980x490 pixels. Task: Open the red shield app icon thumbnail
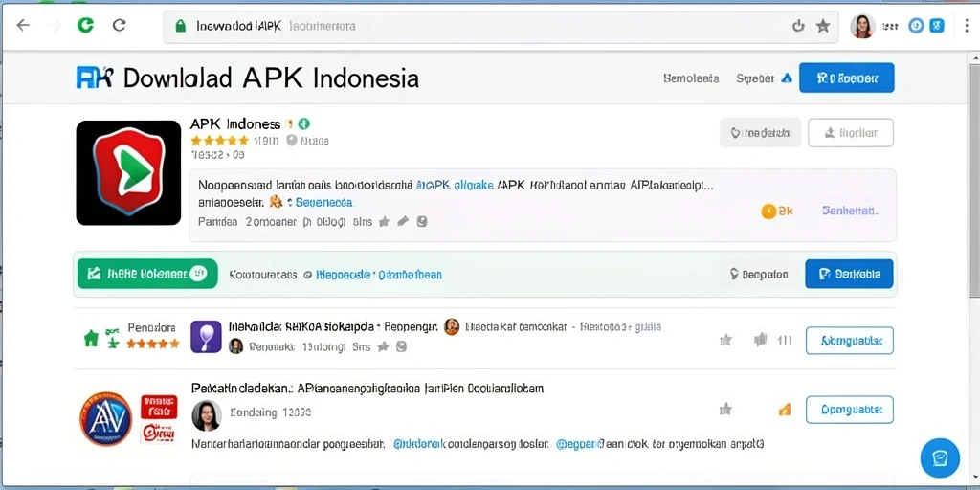(128, 172)
